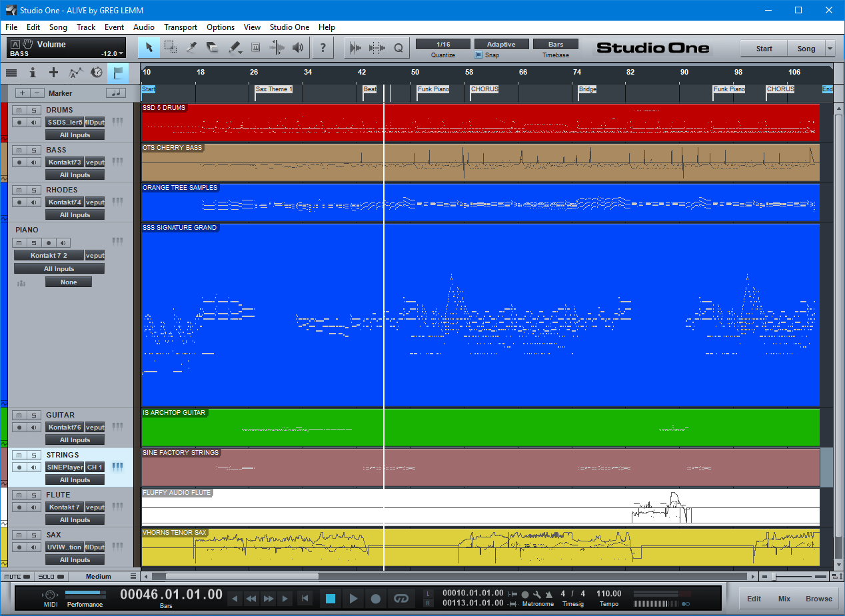Open dropdown arrow beside Song button
The height and width of the screenshot is (616, 845).
(x=830, y=49)
